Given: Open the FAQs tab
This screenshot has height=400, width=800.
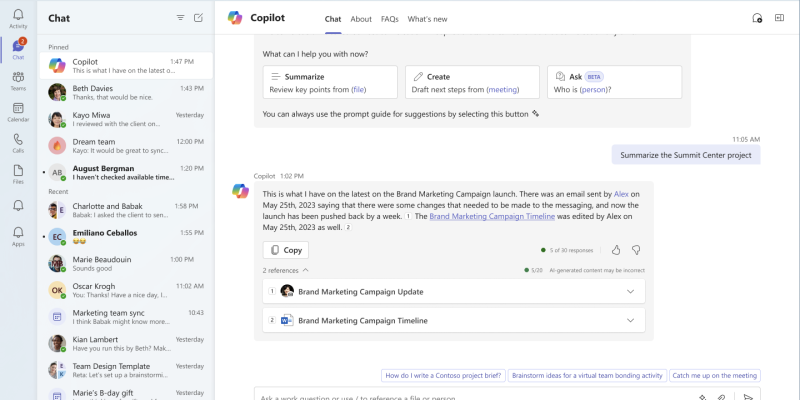Looking at the screenshot, I should point(389,19).
